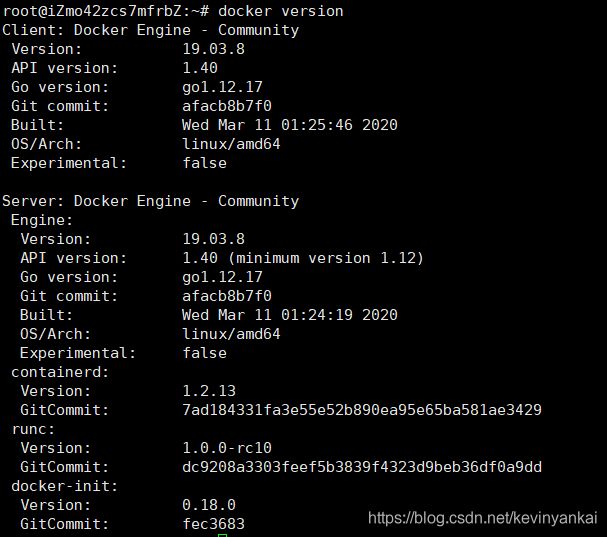This screenshot has width=607, height=537.
Task: Click the server Built time 01:24:19
Action: (317, 315)
